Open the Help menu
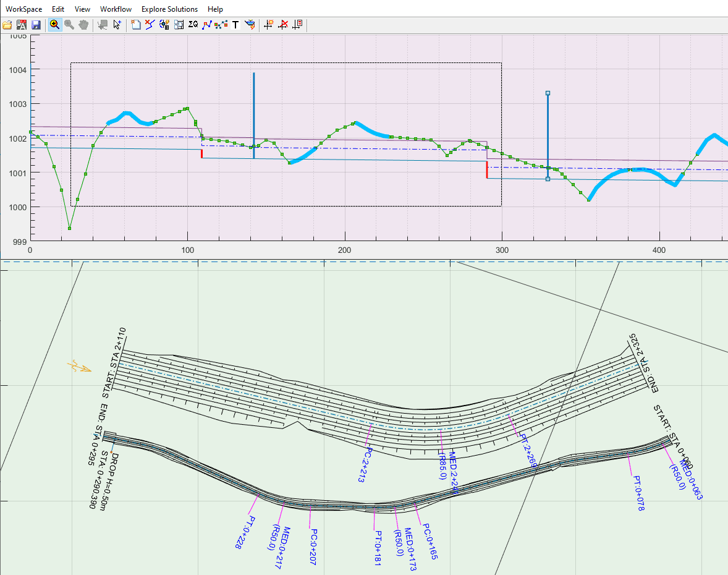This screenshot has width=728, height=575. 216,9
